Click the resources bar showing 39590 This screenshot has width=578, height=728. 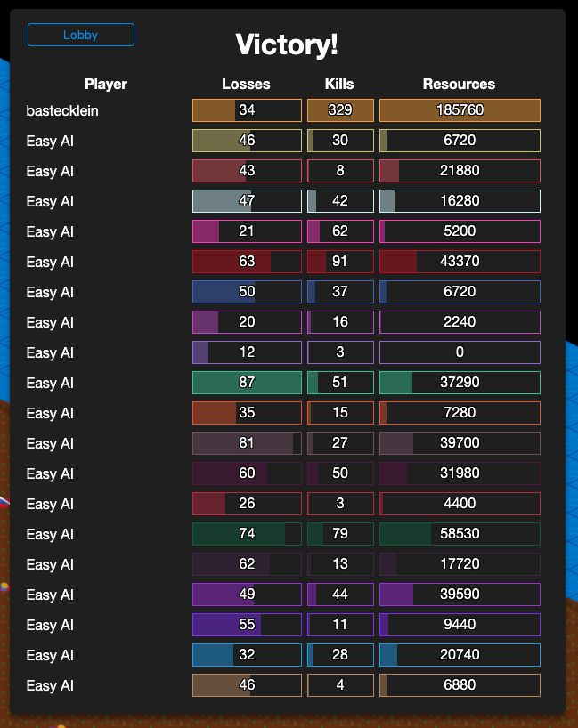pyautogui.click(x=460, y=595)
